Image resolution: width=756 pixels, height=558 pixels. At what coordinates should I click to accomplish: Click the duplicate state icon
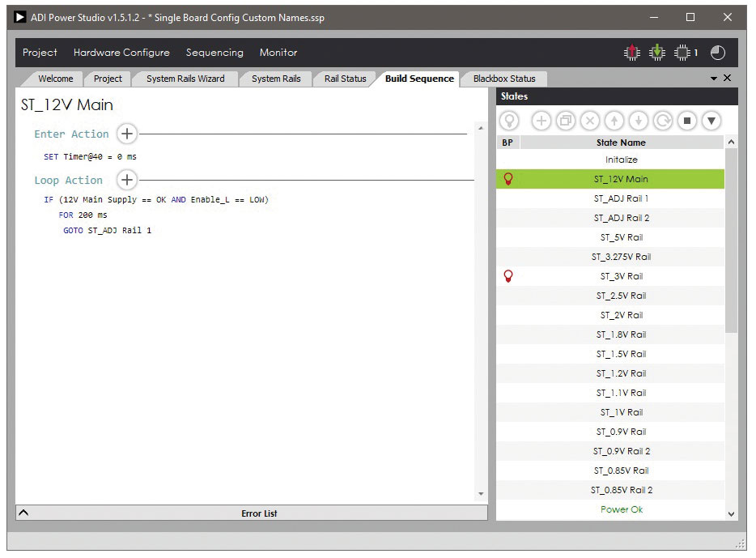tap(565, 121)
